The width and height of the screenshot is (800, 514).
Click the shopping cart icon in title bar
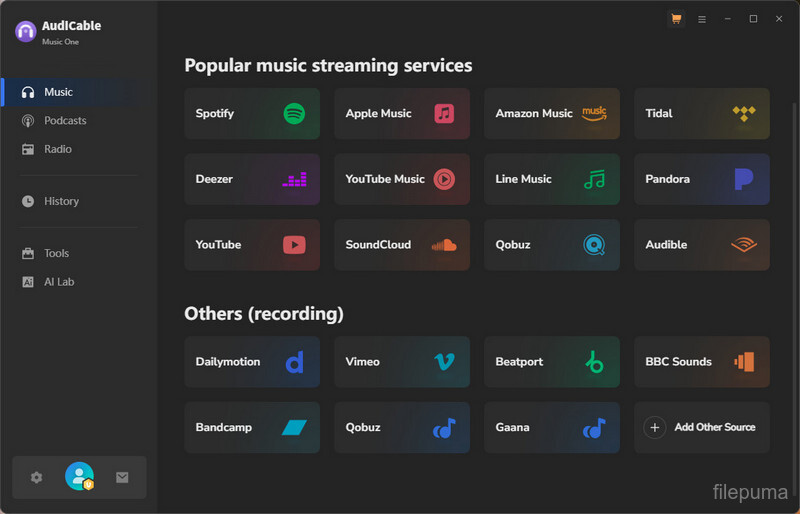click(676, 19)
